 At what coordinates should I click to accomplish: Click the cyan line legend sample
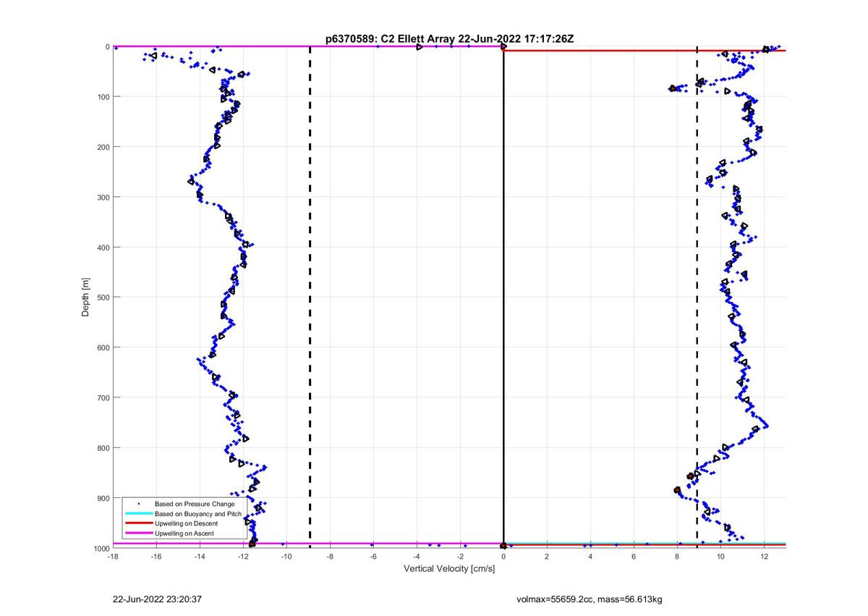(x=138, y=513)
